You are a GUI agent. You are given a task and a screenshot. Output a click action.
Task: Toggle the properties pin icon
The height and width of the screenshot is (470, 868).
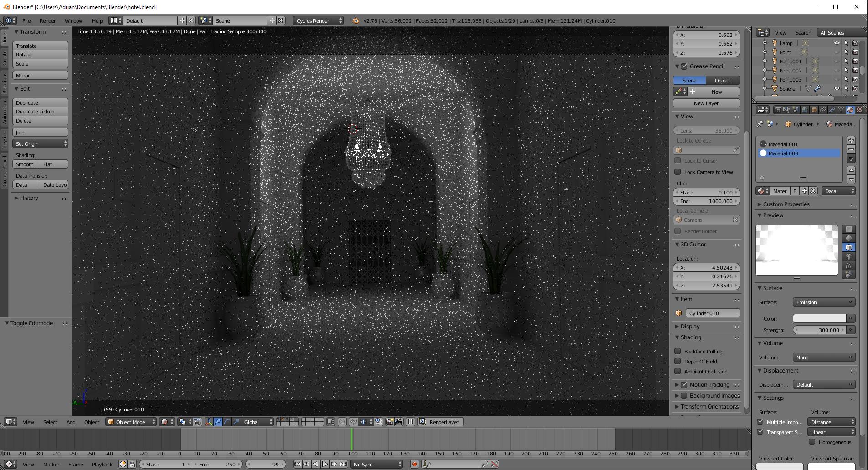point(760,124)
